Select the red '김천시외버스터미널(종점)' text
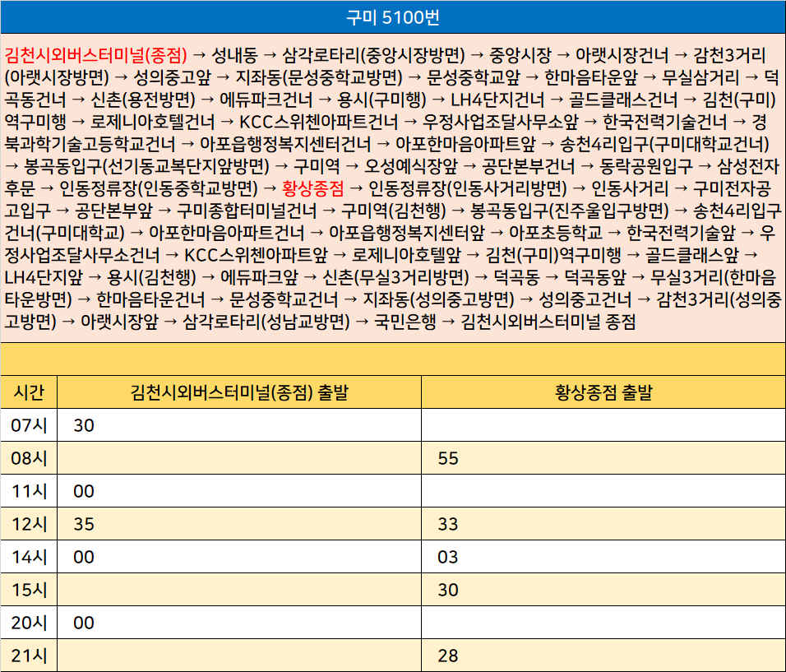The image size is (786, 672). click(95, 55)
